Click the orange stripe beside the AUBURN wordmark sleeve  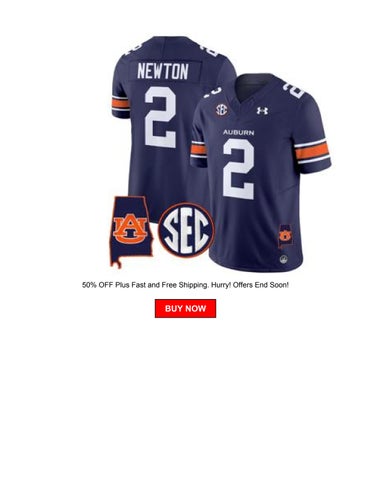(x=198, y=149)
